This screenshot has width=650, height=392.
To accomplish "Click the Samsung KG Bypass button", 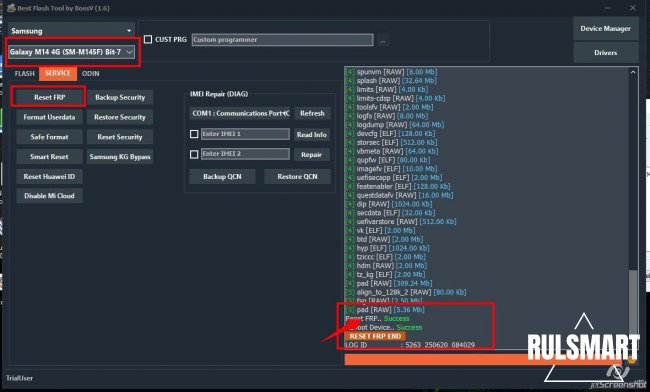I will tap(120, 157).
